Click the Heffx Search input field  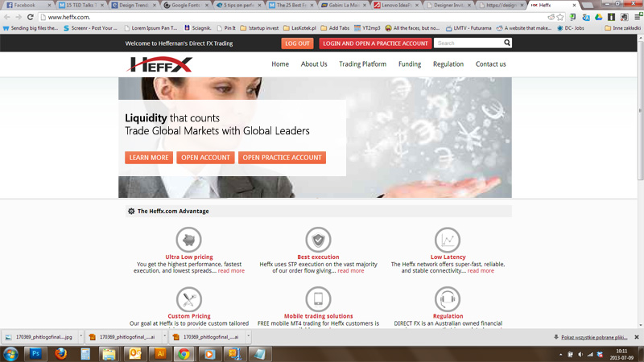point(469,43)
